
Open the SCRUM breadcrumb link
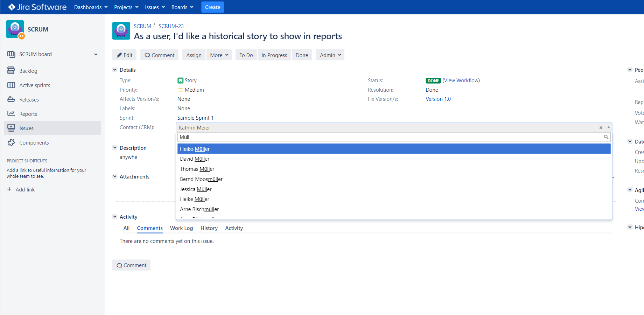click(142, 26)
